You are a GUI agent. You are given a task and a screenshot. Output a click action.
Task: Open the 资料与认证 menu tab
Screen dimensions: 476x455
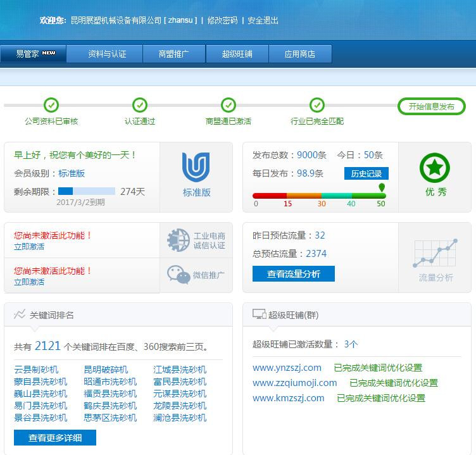coord(107,54)
